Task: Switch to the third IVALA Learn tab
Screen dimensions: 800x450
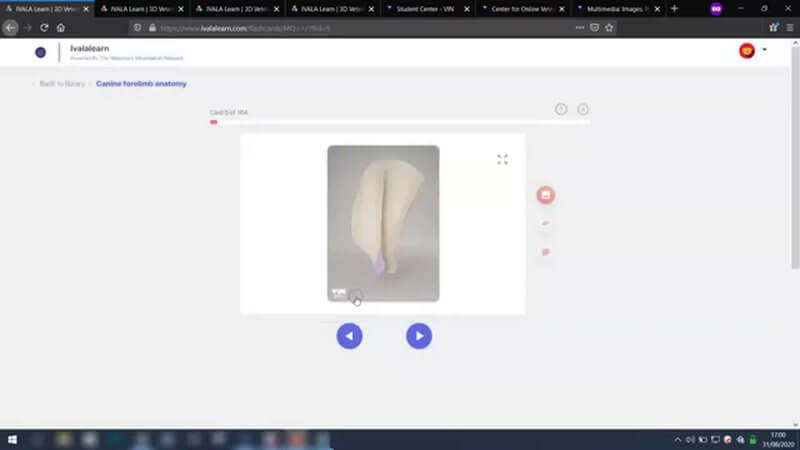Action: pyautogui.click(x=236, y=9)
